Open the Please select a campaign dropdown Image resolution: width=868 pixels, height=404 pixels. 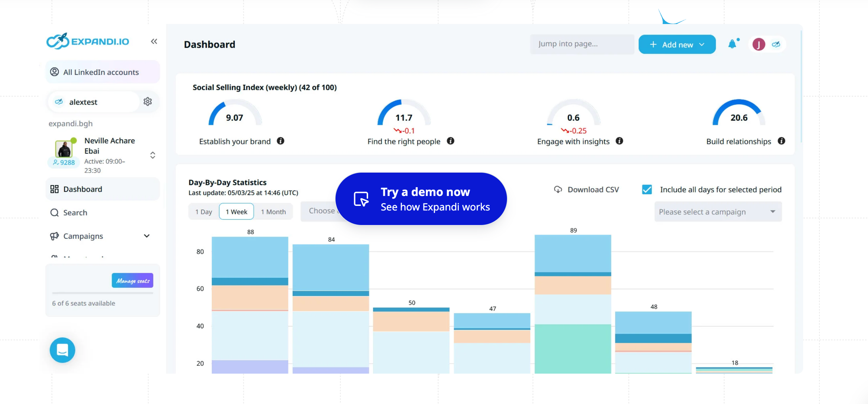(x=718, y=212)
